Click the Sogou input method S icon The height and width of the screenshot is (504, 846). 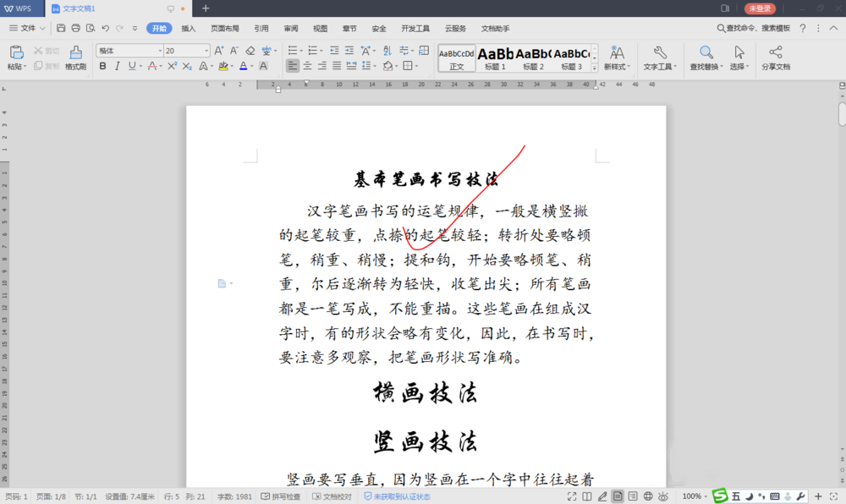pyautogui.click(x=720, y=496)
